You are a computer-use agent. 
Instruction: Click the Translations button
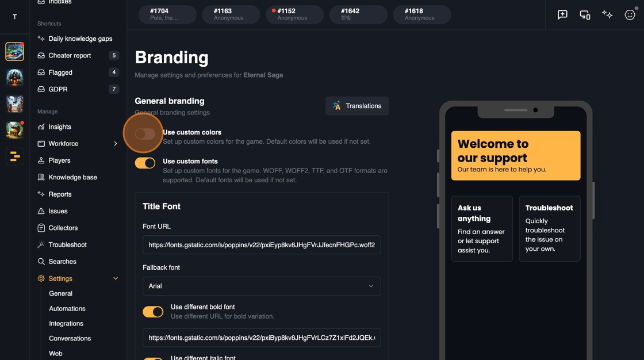(x=357, y=106)
